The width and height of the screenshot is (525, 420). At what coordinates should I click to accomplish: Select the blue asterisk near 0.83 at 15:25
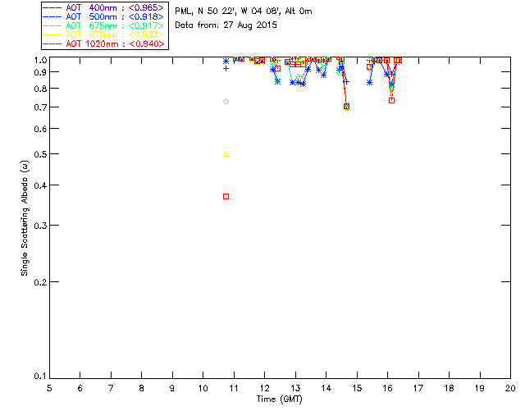pyautogui.click(x=370, y=82)
